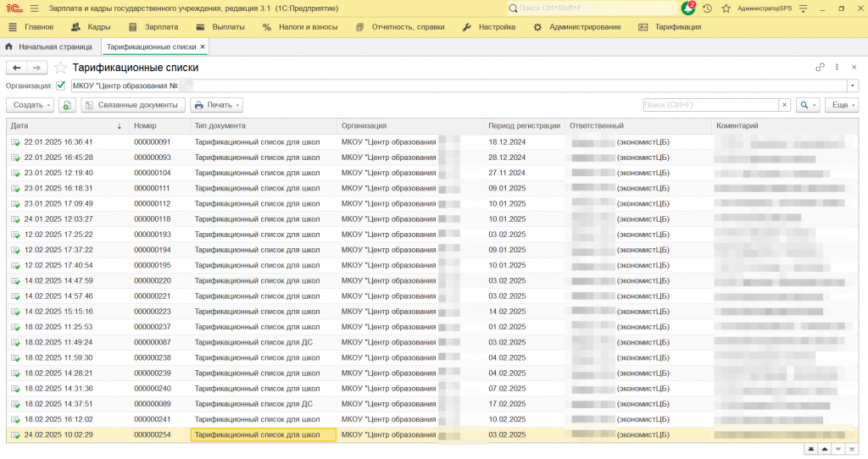Copy link to this list icon
This screenshot has width=868, height=459.
820,67
